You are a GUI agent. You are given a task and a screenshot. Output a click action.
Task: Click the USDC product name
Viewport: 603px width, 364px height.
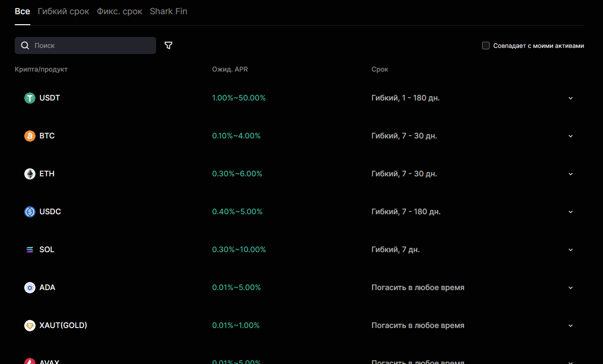click(x=50, y=212)
